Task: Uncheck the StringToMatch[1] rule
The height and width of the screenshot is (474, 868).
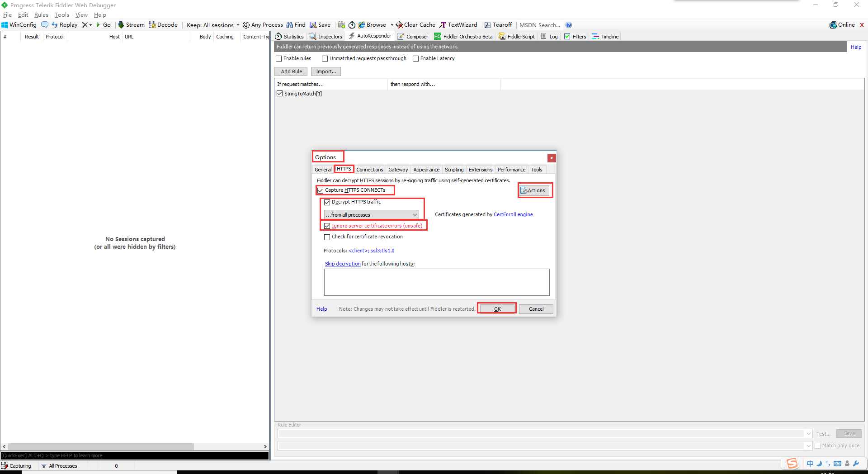Action: pyautogui.click(x=280, y=94)
